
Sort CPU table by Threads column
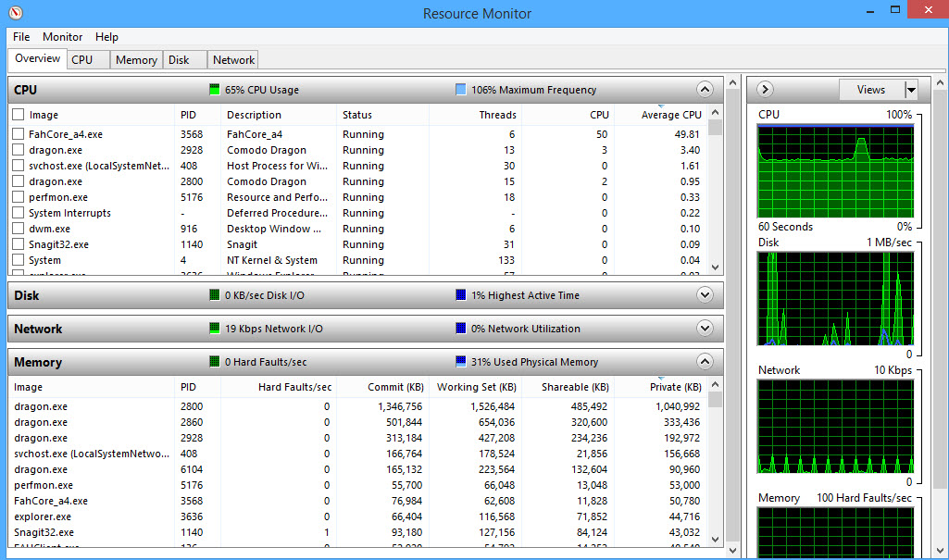click(474, 114)
